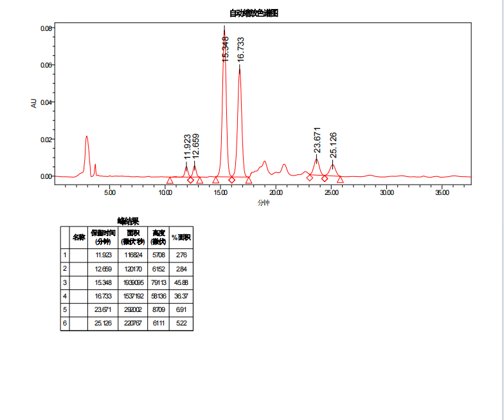Click the triangle marker after the 25.126 peak
The image size is (504, 420).
tap(340, 180)
